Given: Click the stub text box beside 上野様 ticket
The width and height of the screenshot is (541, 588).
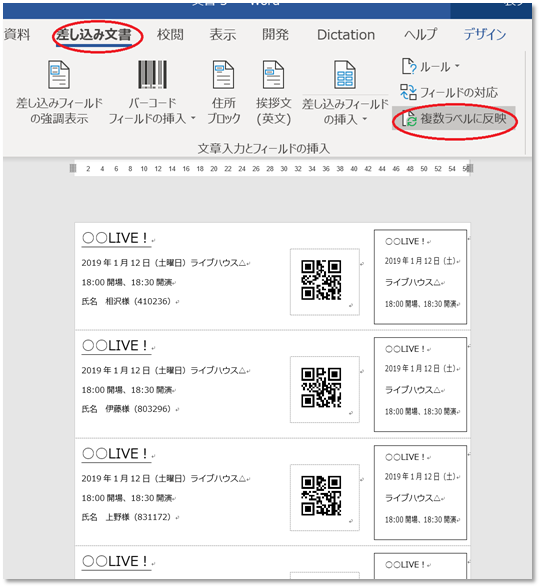Looking at the screenshot, I should tap(420, 492).
